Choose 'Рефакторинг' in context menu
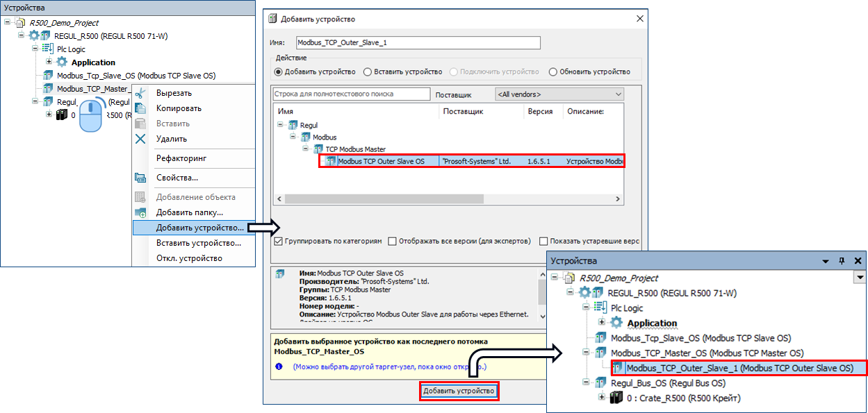Screen dimensions: 868x413 pos(181,158)
